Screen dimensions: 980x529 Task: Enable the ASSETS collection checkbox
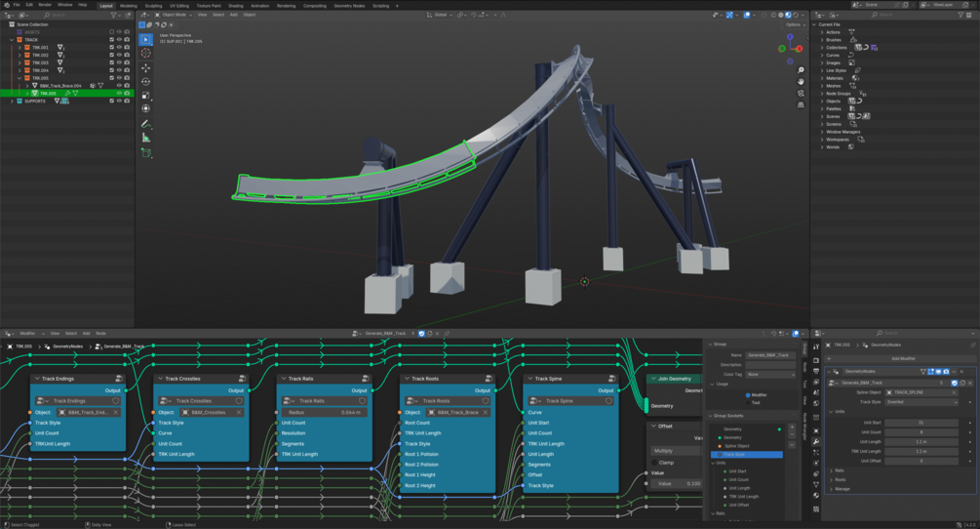click(111, 32)
